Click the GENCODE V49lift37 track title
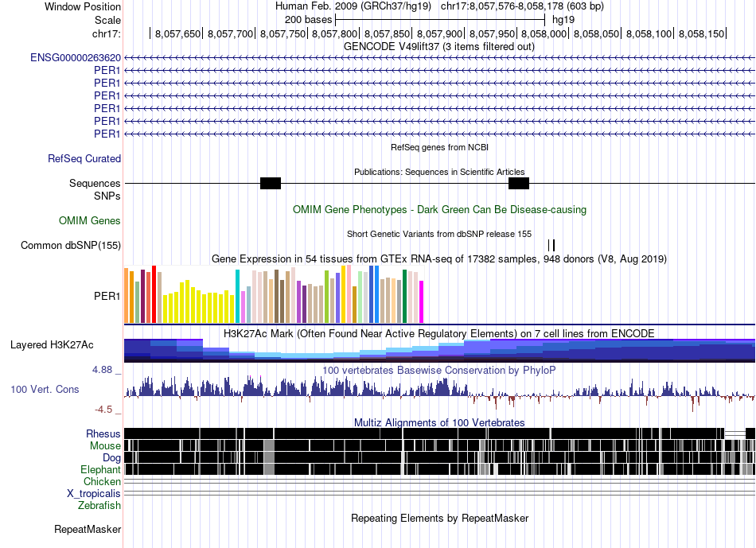Screen dimensions: 756x548 coord(439,47)
